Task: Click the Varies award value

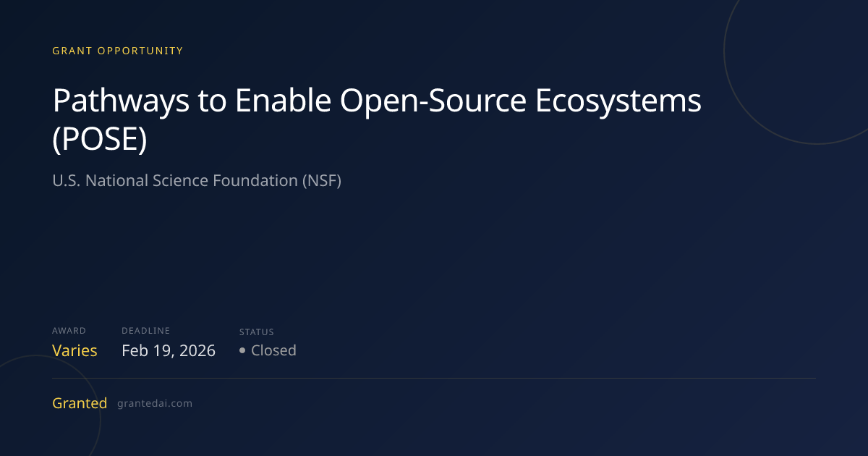Action: pos(75,350)
